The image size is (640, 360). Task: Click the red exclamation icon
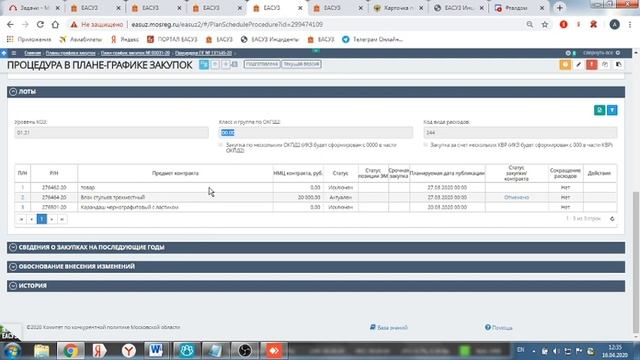click(x=591, y=64)
